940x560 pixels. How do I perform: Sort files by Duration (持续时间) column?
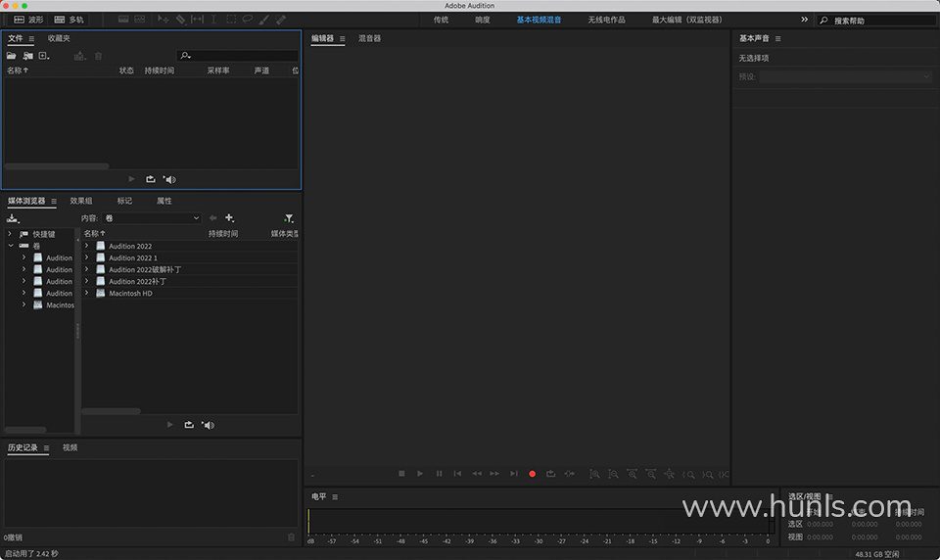(x=159, y=70)
